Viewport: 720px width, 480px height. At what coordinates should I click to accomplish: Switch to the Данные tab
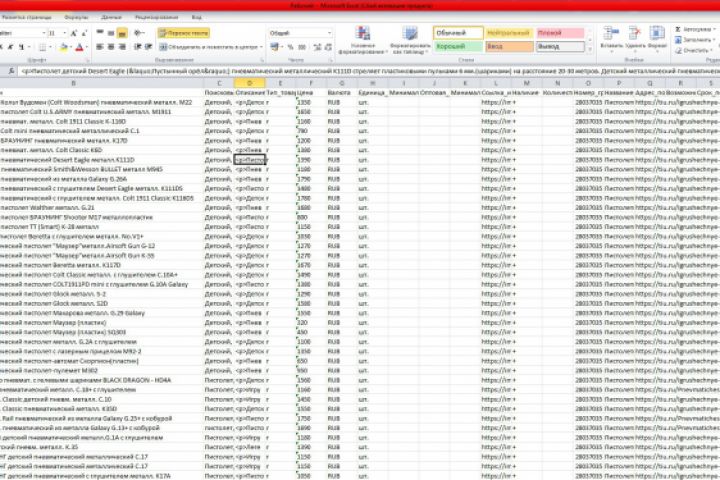tap(112, 17)
